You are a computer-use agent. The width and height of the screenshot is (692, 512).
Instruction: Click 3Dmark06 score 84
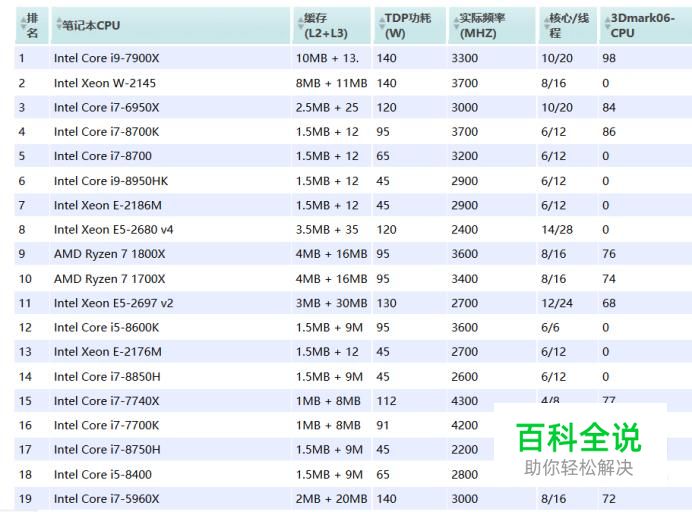click(609, 107)
